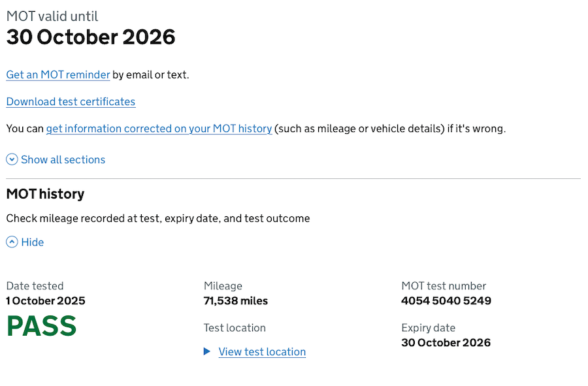
Task: Toggle the Hide text in MOT history
Action: (32, 242)
